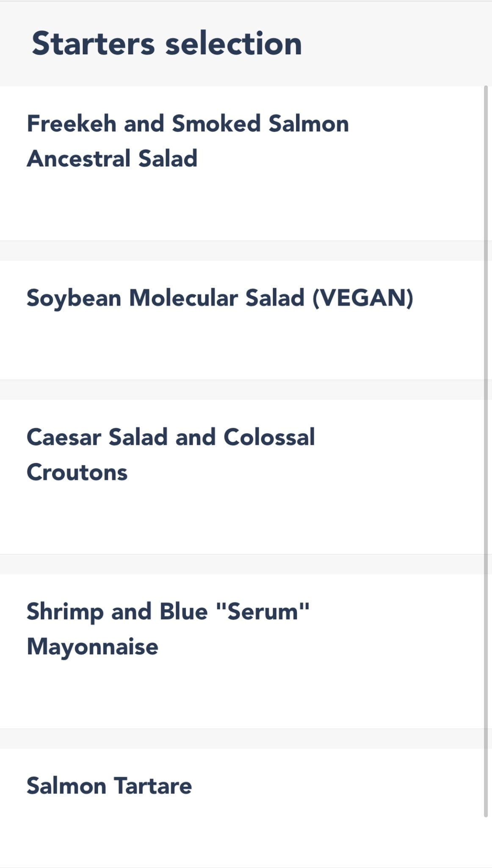
Task: Pick Caesar Salad and Colossal Croutons
Action: (x=170, y=454)
